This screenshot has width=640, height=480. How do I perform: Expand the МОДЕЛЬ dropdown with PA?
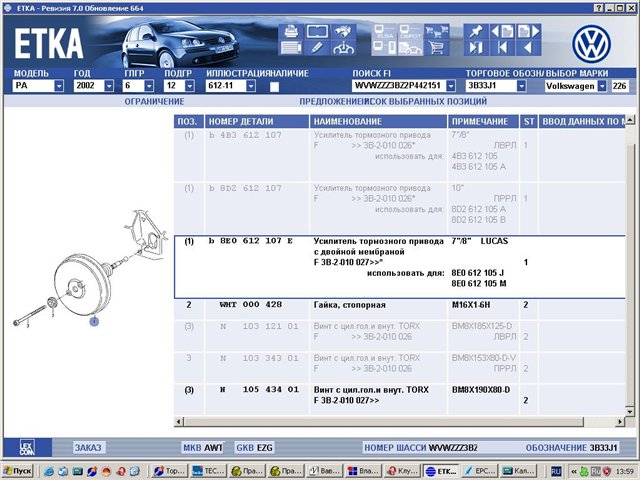pos(59,86)
